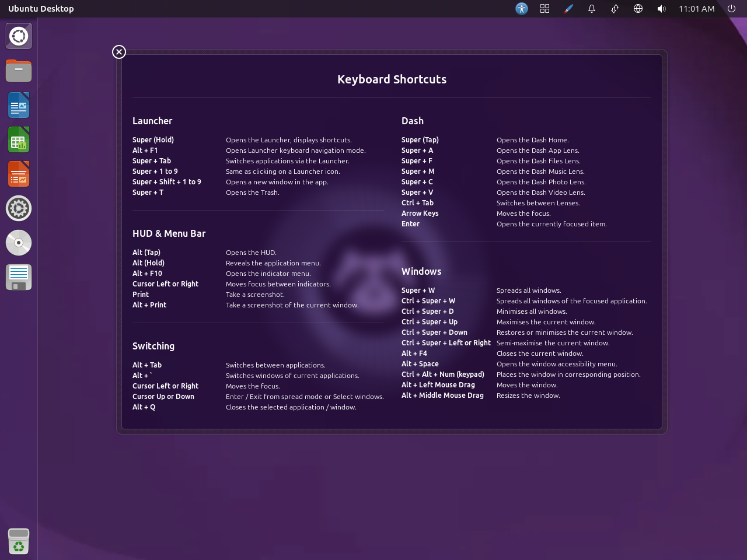Select the Arrow Keys shortcut entry
This screenshot has width=747, height=560.
[420, 213]
